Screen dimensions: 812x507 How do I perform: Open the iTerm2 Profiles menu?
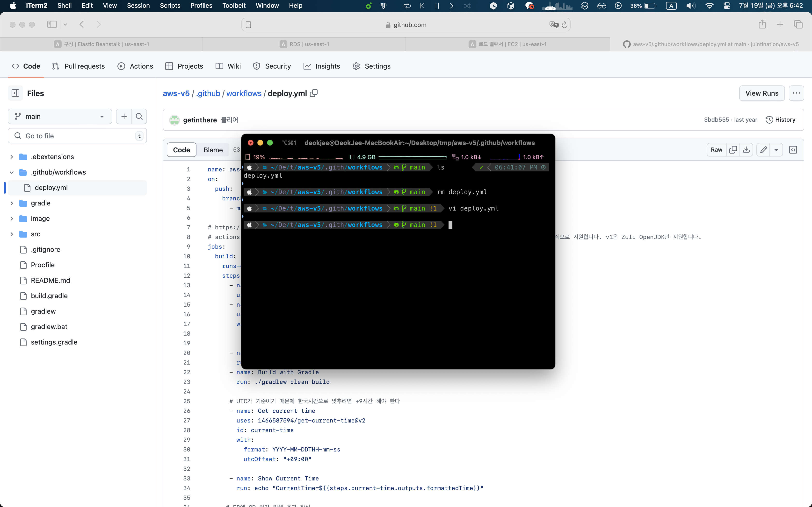click(x=201, y=6)
